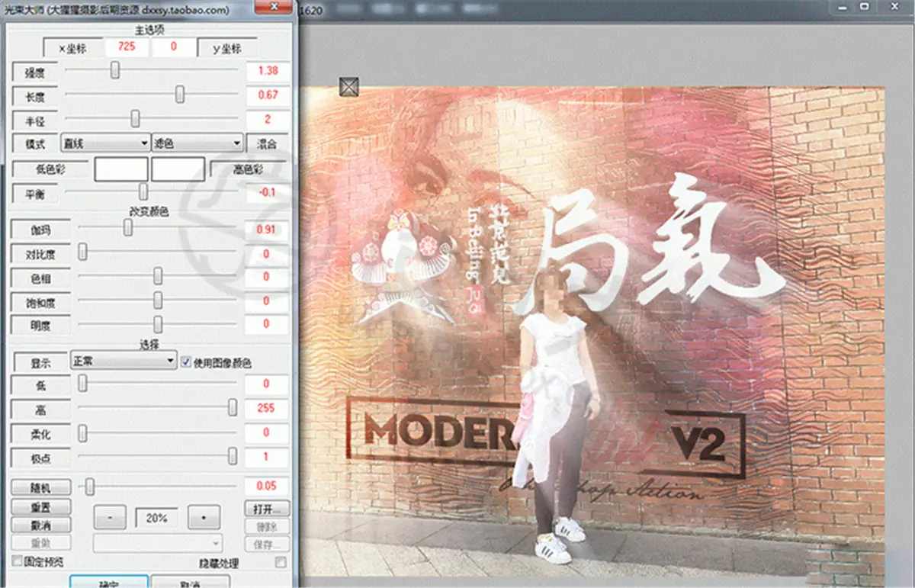Image resolution: width=915 pixels, height=588 pixels.
Task: Click the 平衡 label button
Action: click(35, 194)
